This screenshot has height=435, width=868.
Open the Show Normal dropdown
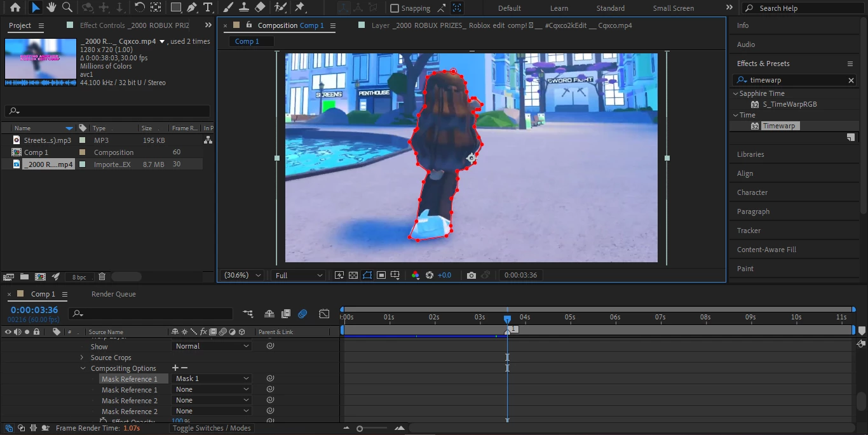[212, 346]
